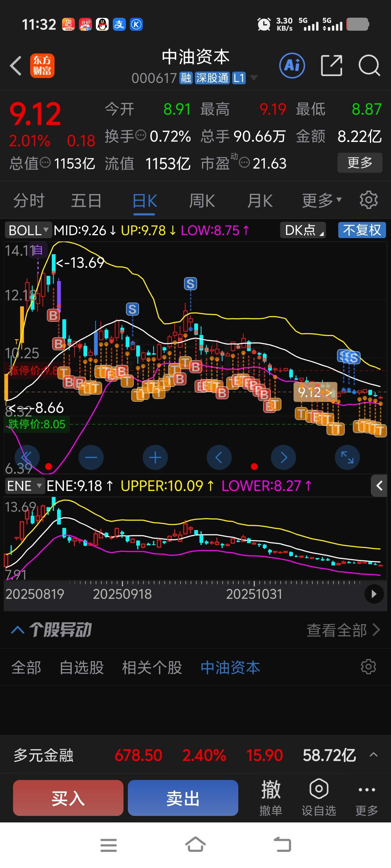Tap 跌停价:8.05 limit-down label
Image resolution: width=391 pixels, height=868 pixels.
coord(36,424)
